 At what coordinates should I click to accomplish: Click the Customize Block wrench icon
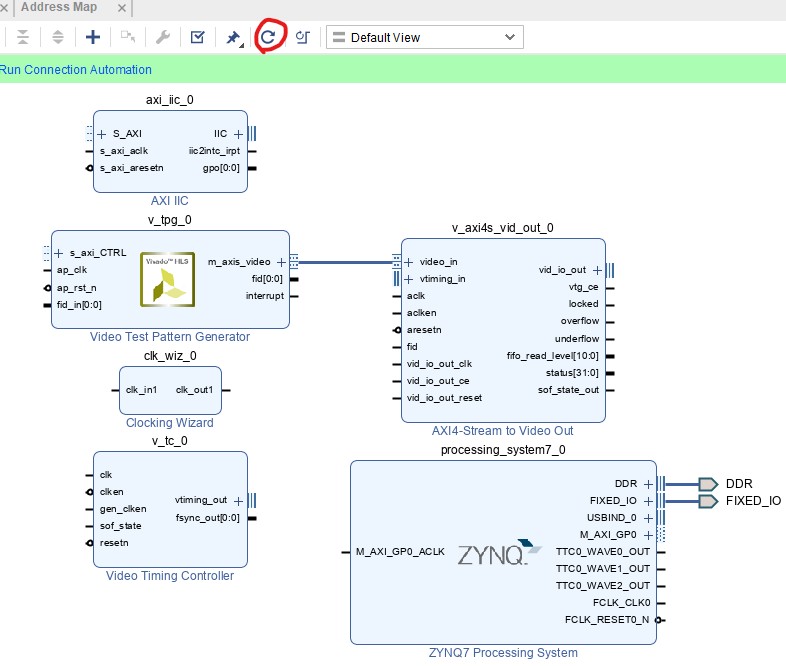(162, 37)
